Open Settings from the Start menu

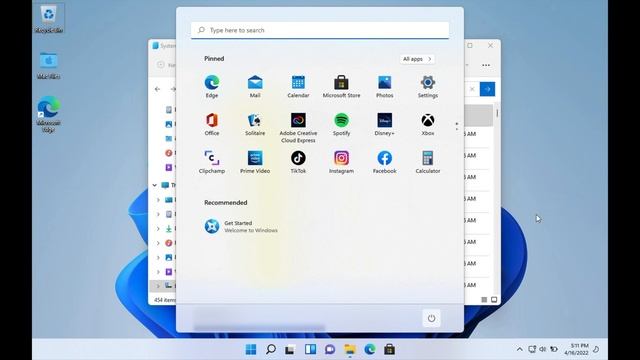click(428, 87)
